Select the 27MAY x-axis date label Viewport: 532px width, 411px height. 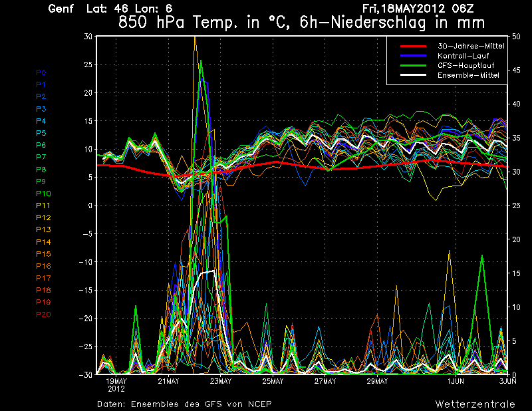coord(325,381)
